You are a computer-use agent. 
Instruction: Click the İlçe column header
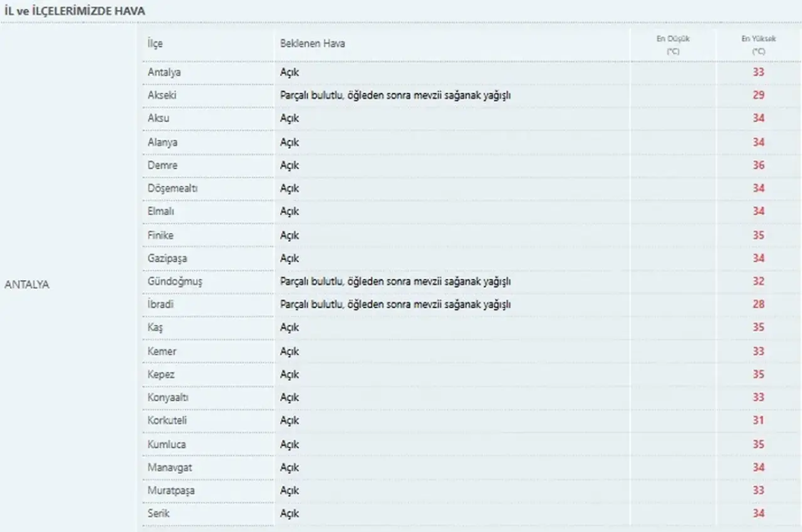tap(155, 44)
